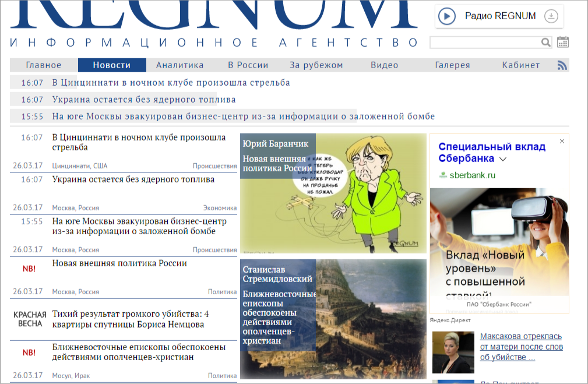This screenshot has height=384, width=588.
Task: Click the Красная Весна logo badge
Action: click(x=29, y=319)
